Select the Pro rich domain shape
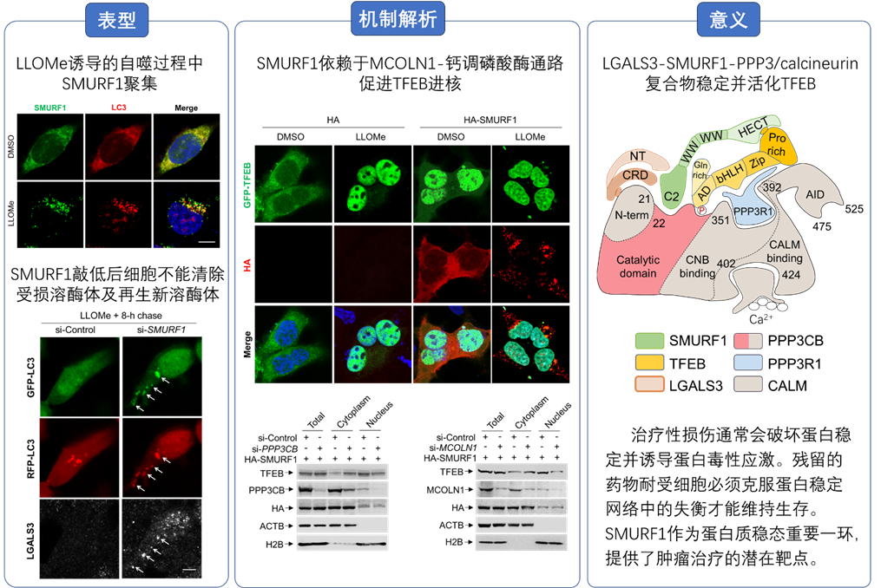Screen dimensions: 881x588 [777, 145]
